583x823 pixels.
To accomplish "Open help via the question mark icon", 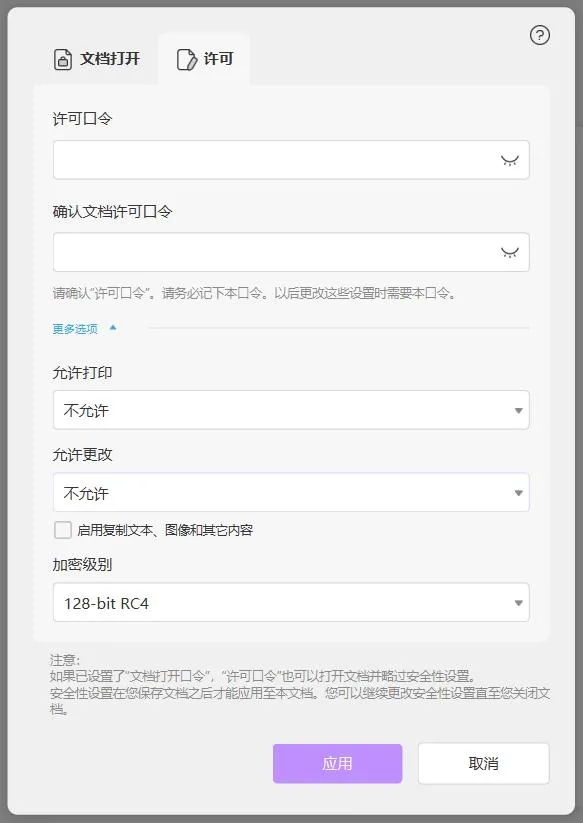I will (x=539, y=35).
